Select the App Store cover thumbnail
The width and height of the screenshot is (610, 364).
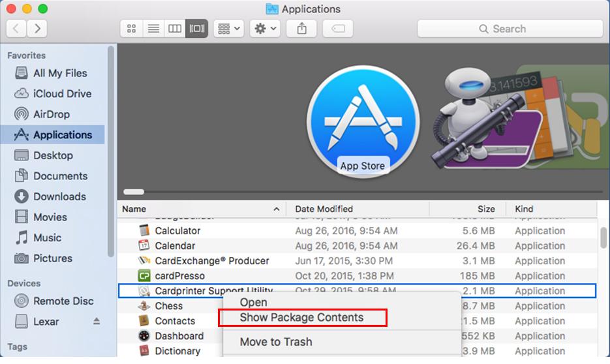click(362, 123)
